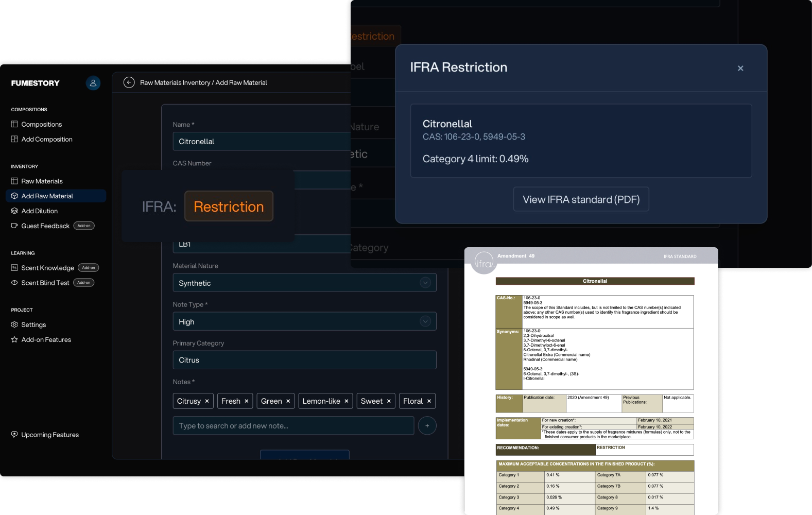Select Add Dilution in the sidebar
The image size is (812, 515).
(x=40, y=211)
